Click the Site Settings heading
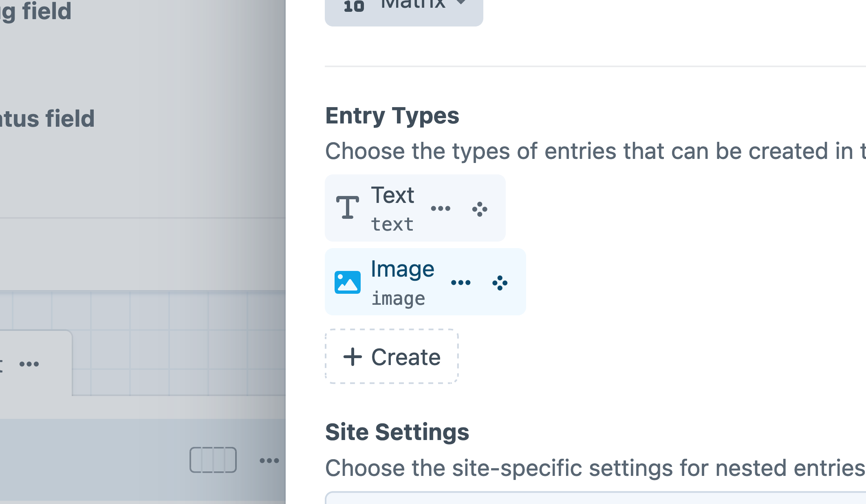Screen dimensions: 866x504 397,432
